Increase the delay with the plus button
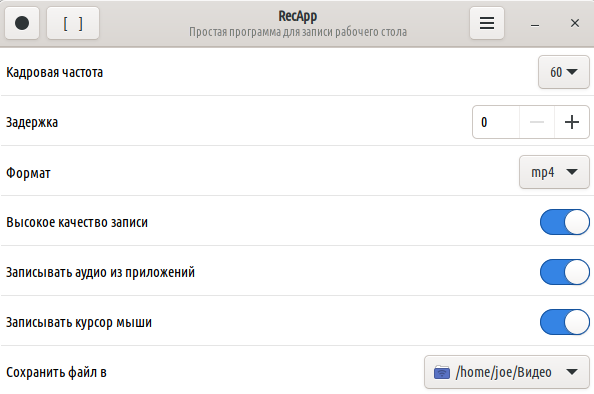This screenshot has width=594, height=394. point(572,122)
